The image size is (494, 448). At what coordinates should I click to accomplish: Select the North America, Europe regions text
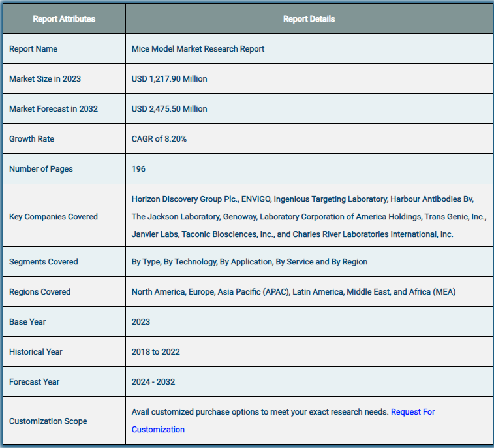pyautogui.click(x=294, y=292)
